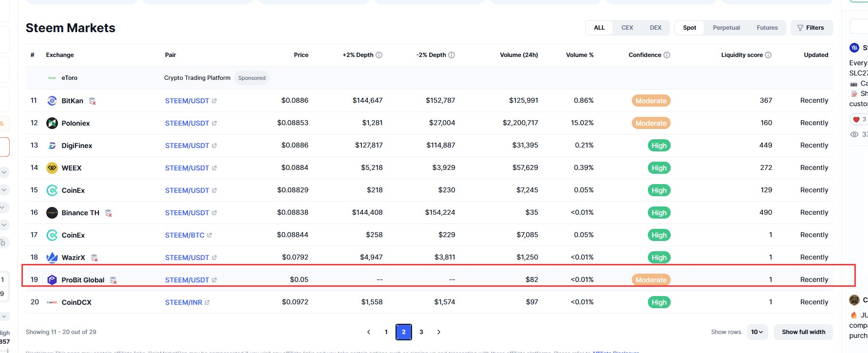
Task: Click the warning badge icon beside ProBit Global
Action: pos(113,280)
